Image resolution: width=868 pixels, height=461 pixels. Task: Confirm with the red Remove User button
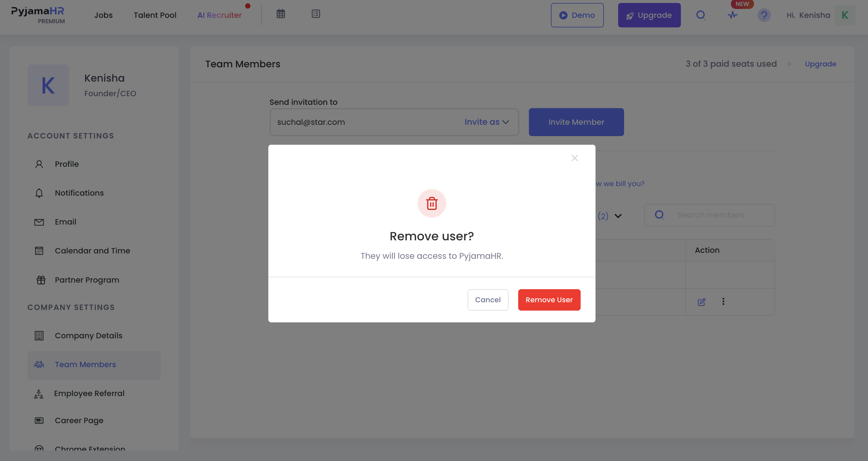(x=549, y=300)
